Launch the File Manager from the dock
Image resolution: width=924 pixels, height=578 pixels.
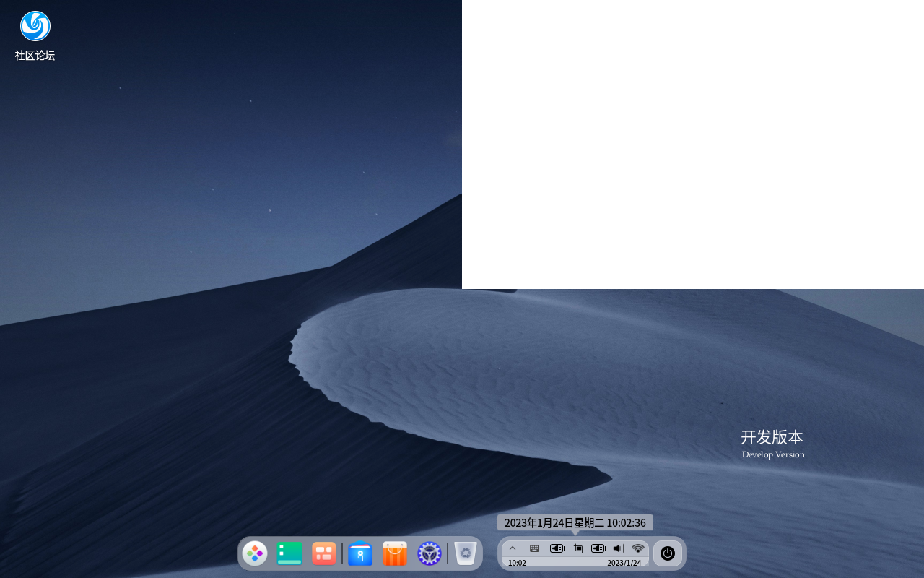[x=360, y=553]
